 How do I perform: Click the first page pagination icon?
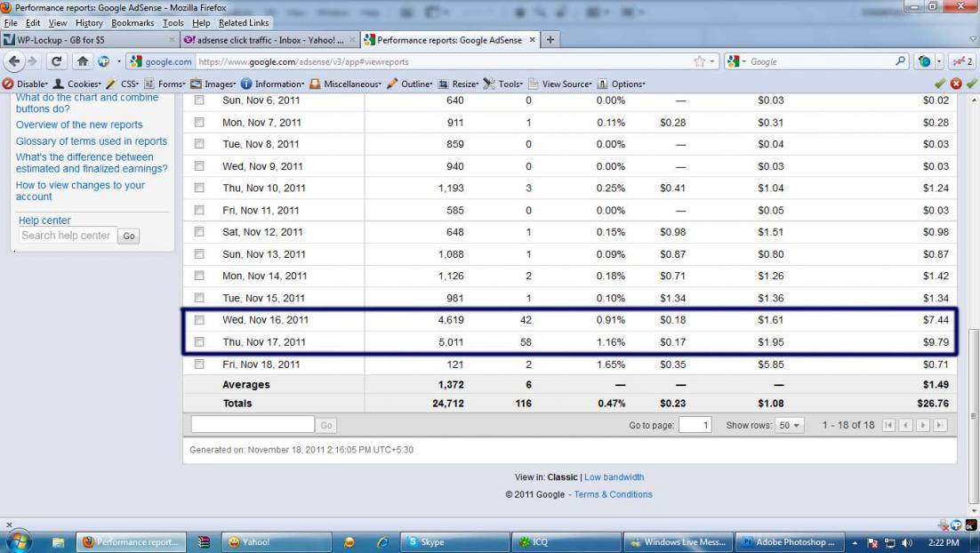pos(888,425)
